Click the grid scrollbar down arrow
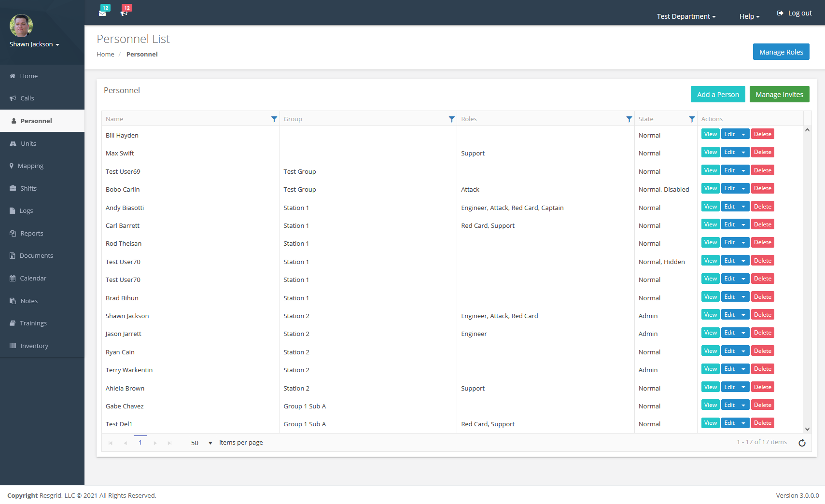 coord(807,429)
